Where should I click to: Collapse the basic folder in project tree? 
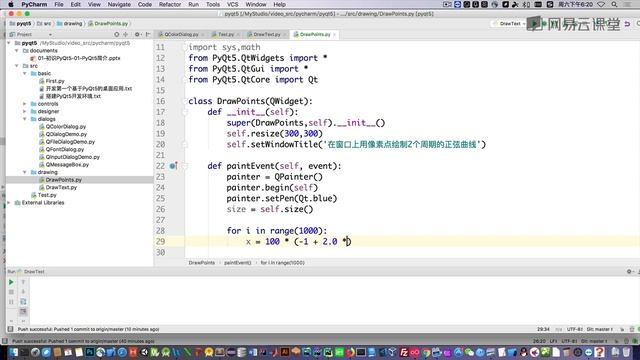(x=24, y=73)
